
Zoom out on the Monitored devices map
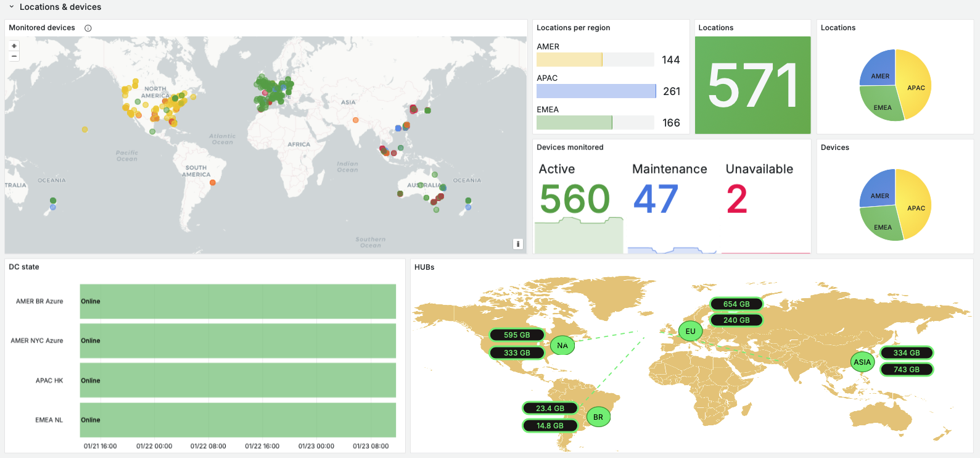tap(14, 56)
